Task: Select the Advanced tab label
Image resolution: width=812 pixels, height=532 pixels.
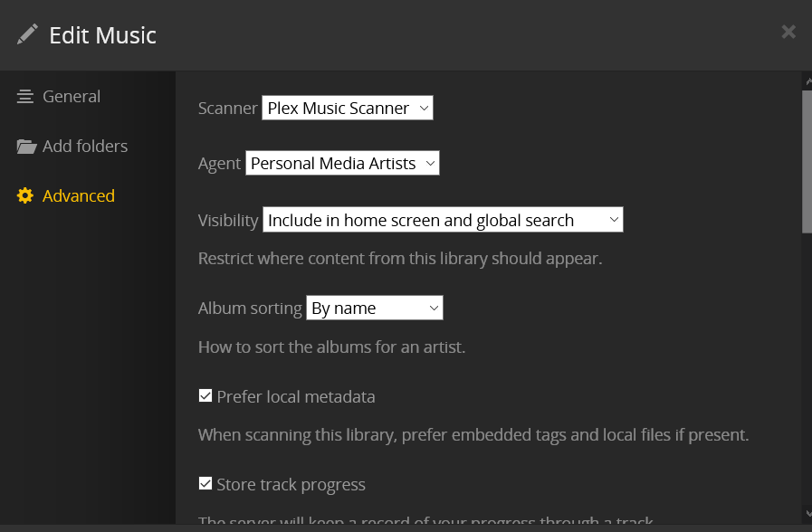Action: [x=79, y=196]
